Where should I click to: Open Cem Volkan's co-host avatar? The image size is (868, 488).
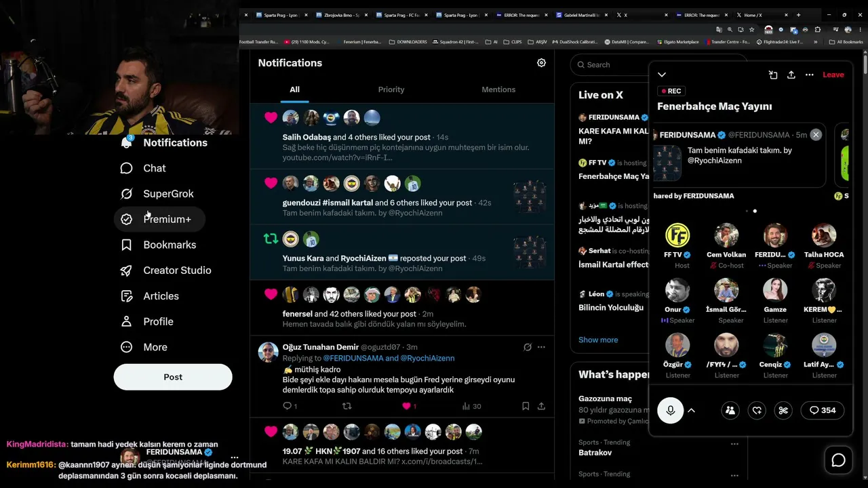pos(726,235)
